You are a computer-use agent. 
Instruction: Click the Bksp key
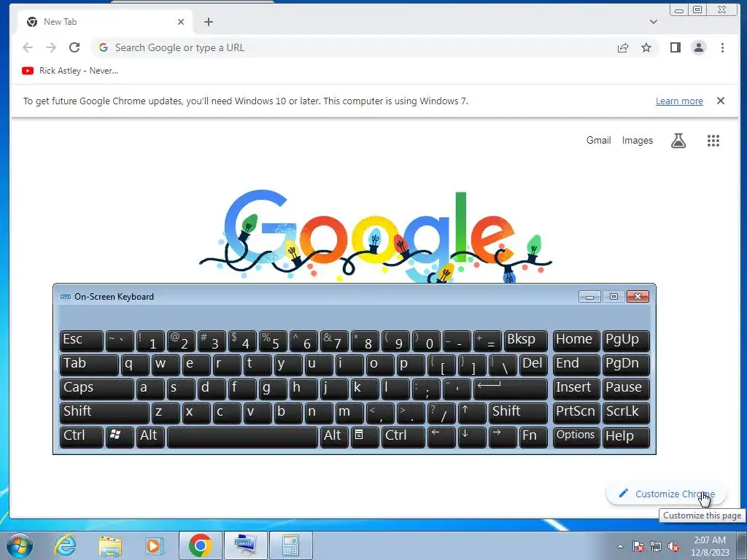(x=525, y=341)
